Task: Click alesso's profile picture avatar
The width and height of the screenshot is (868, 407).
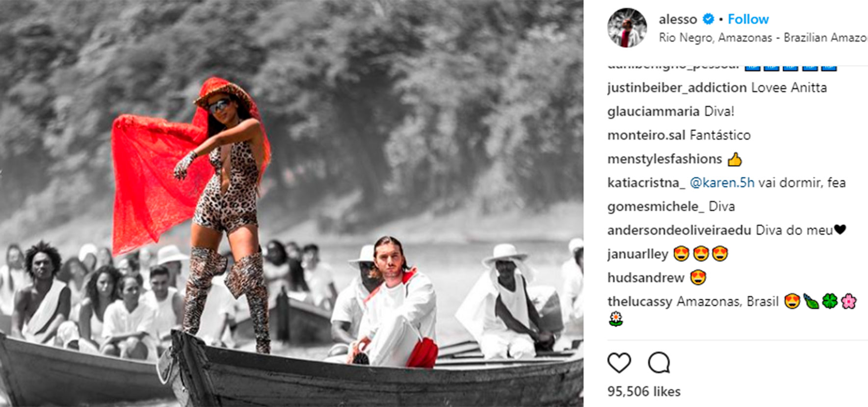Action: click(x=627, y=27)
